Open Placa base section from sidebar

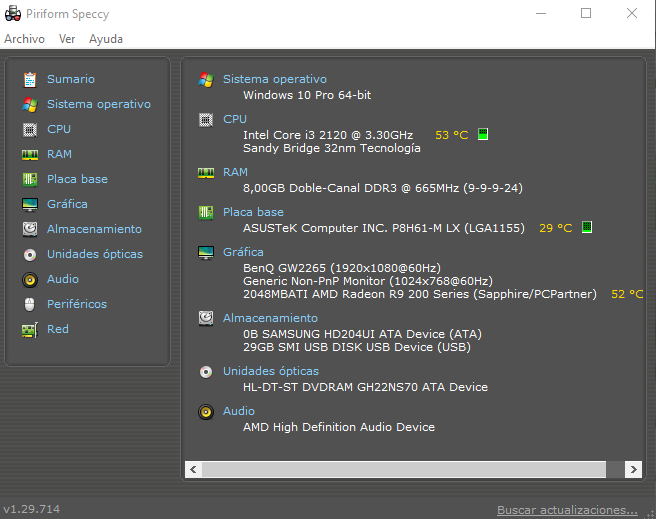[x=77, y=179]
